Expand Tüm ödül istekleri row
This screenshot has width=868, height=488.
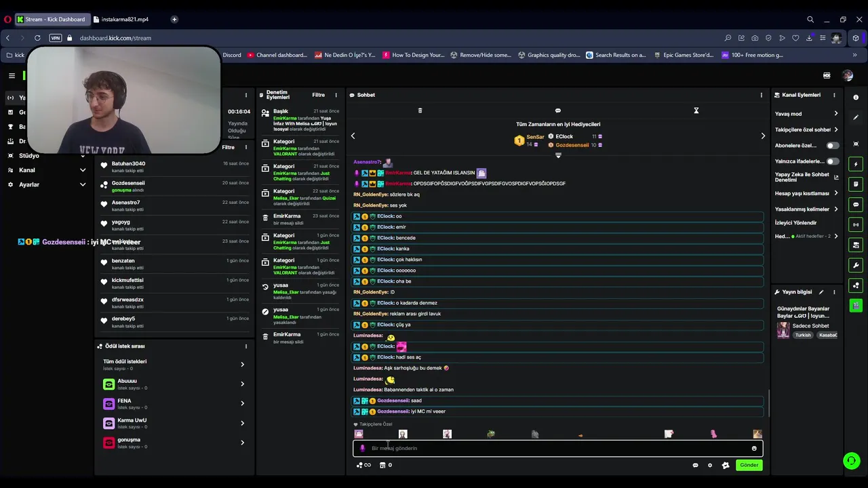tap(174, 364)
